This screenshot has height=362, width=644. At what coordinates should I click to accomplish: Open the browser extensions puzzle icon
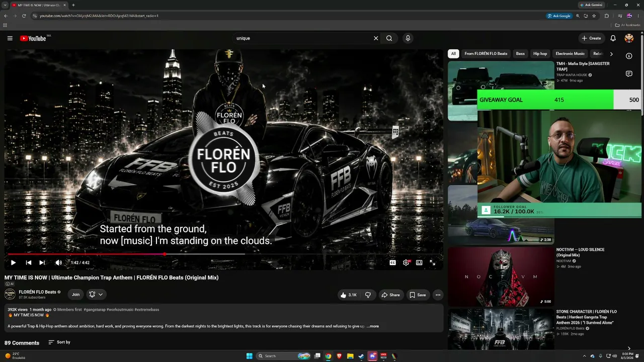[607, 16]
